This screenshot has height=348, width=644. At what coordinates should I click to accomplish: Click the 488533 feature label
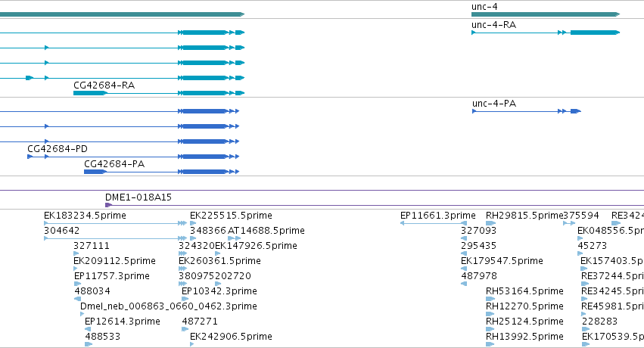click(x=103, y=337)
